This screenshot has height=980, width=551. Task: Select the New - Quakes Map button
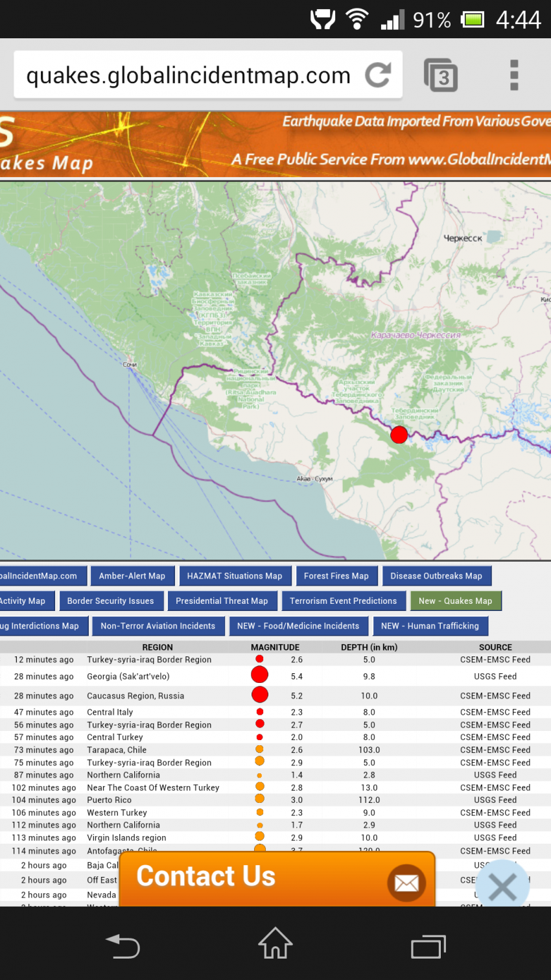(455, 601)
